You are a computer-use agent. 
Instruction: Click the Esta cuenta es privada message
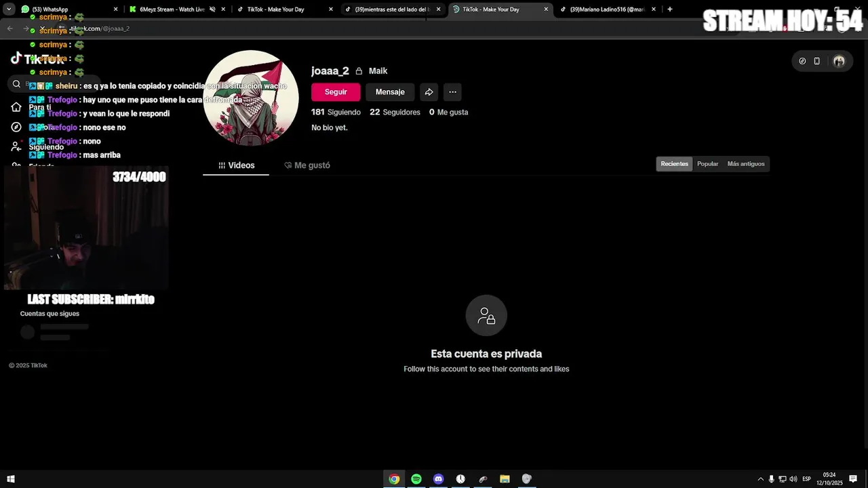pyautogui.click(x=486, y=354)
